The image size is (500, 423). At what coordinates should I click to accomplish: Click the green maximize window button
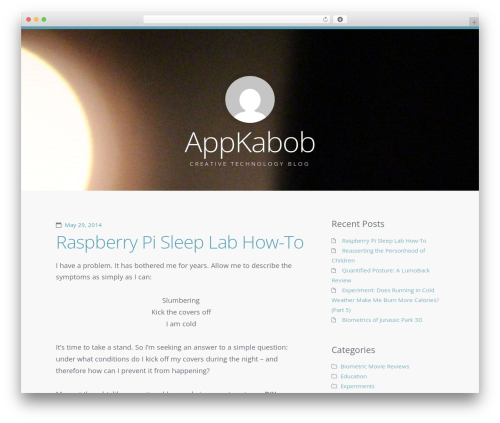(44, 19)
